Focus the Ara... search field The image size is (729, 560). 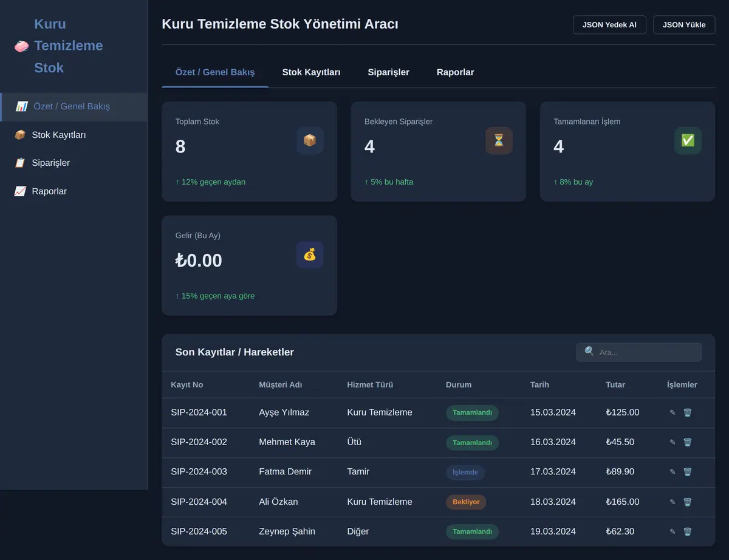point(639,352)
